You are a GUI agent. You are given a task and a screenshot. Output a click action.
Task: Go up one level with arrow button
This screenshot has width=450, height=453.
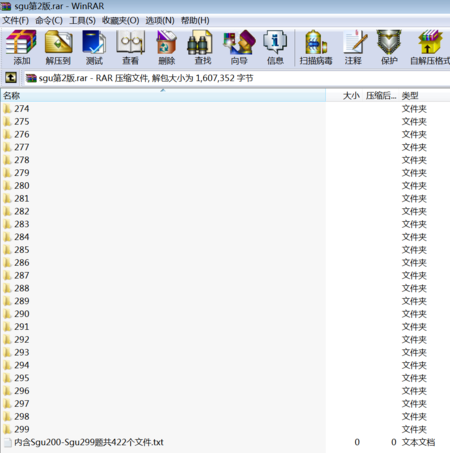tap(11, 78)
